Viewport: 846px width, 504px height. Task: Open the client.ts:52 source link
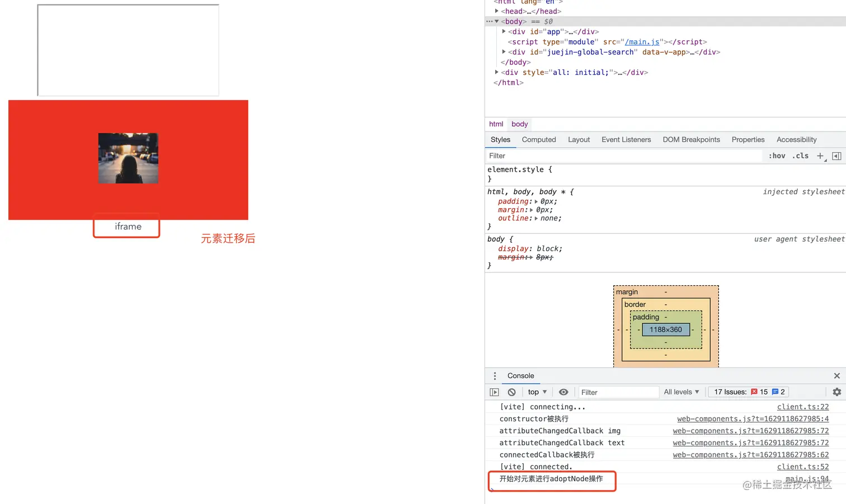[803, 467]
